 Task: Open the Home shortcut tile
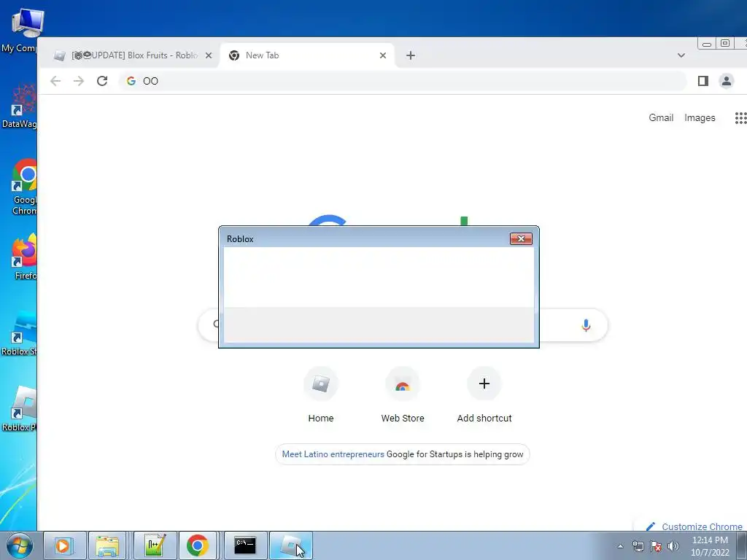321,394
